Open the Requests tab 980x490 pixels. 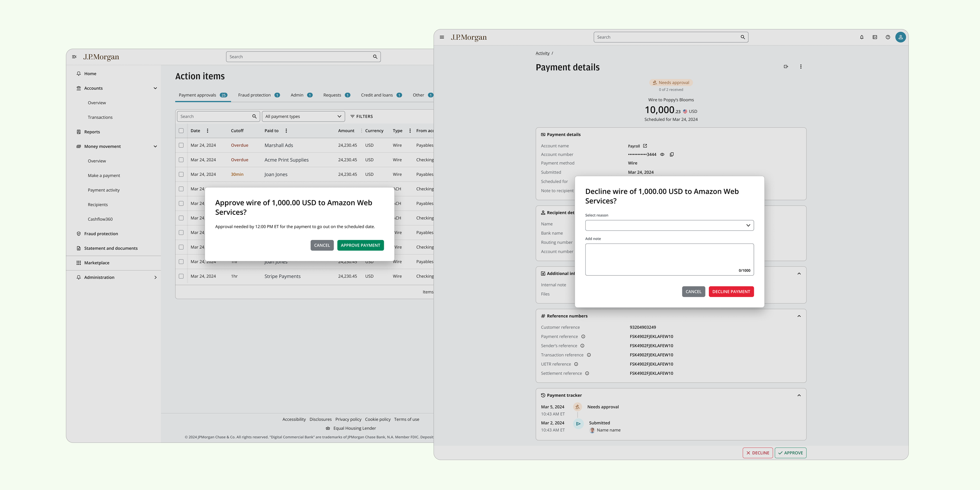pos(336,95)
